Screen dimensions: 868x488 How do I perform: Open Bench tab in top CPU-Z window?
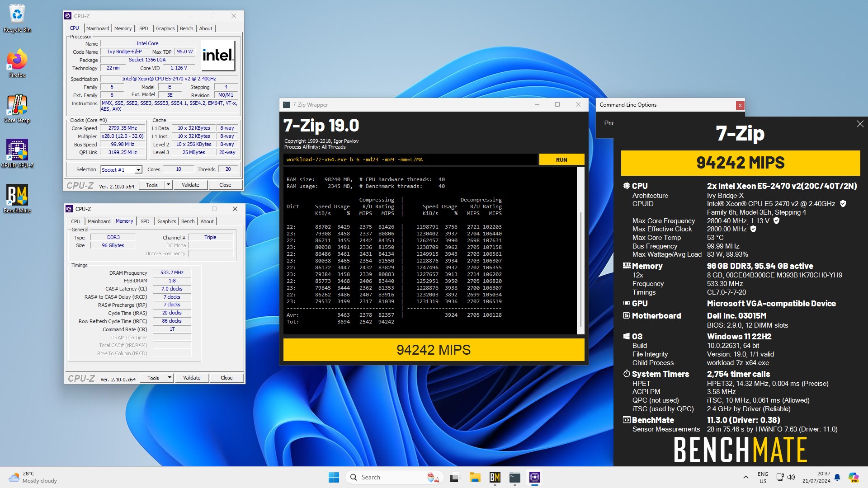pyautogui.click(x=187, y=28)
